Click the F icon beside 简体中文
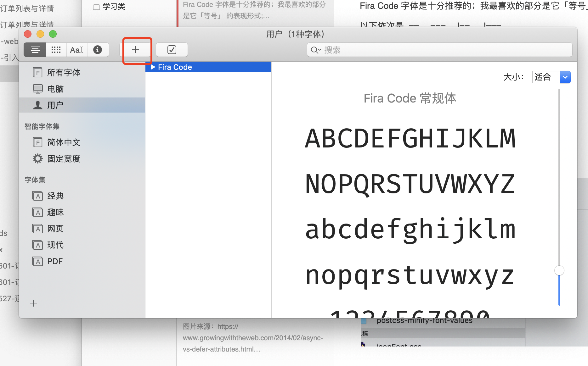 click(x=38, y=142)
